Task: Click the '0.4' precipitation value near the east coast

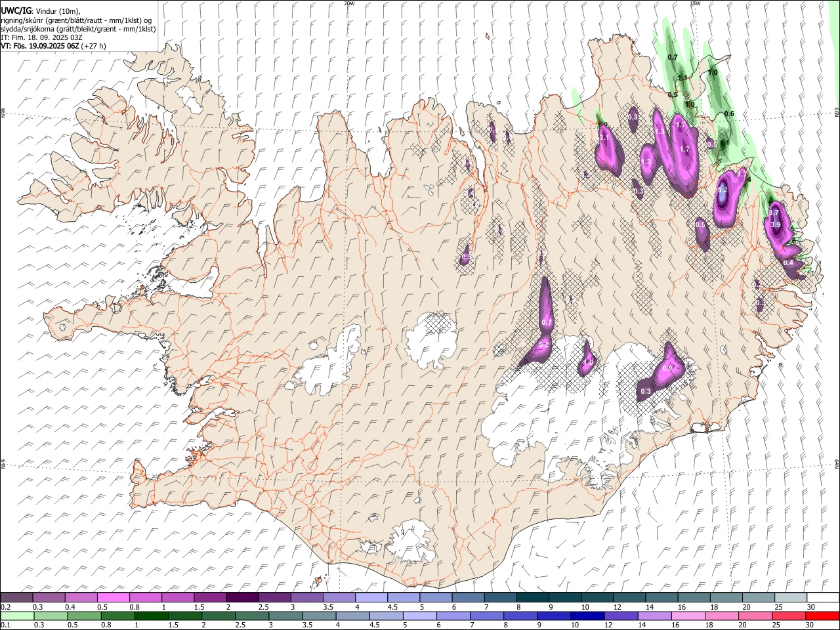Action: 789,263
